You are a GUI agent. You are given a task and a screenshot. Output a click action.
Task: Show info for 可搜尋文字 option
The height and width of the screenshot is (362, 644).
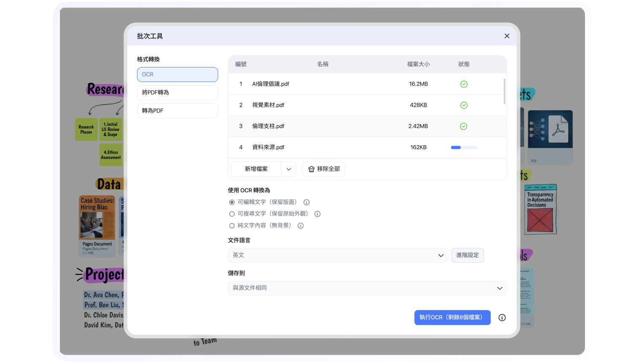click(317, 214)
